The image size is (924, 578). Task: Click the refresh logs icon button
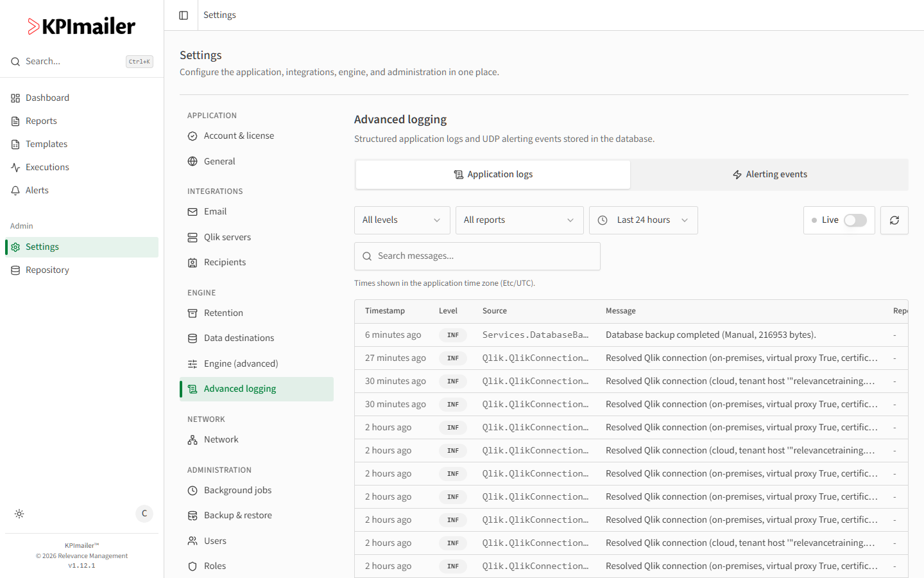pyautogui.click(x=894, y=220)
